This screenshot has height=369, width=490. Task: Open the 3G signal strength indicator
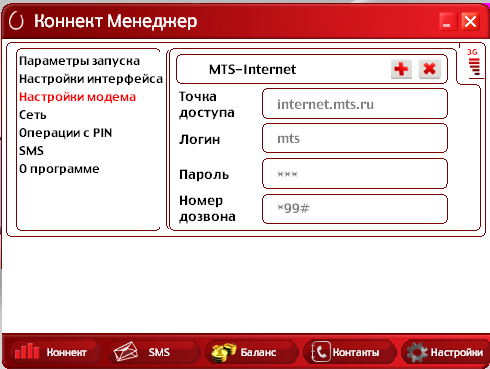(474, 62)
